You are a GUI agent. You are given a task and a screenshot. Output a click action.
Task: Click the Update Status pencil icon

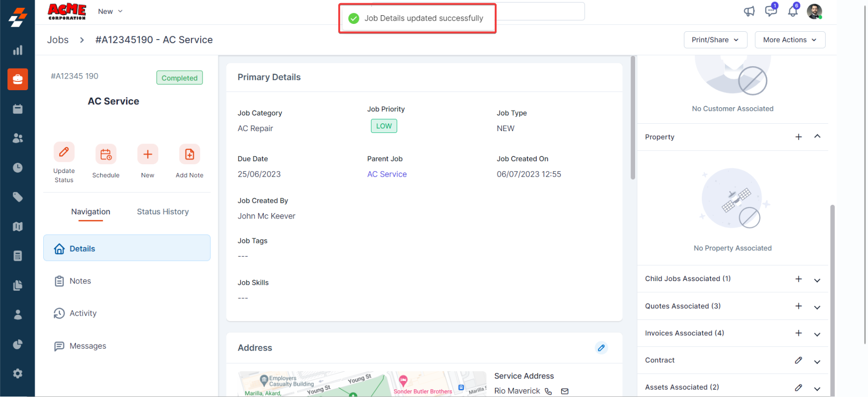click(x=64, y=152)
